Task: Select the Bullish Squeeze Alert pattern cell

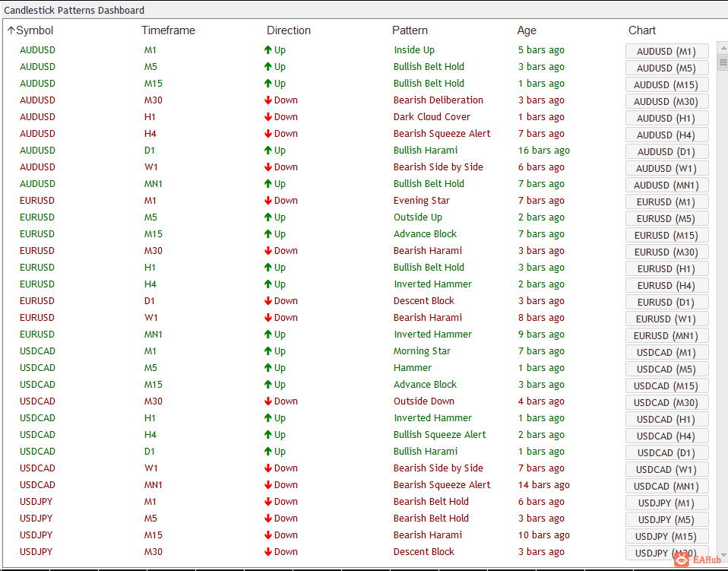Action: coord(440,435)
